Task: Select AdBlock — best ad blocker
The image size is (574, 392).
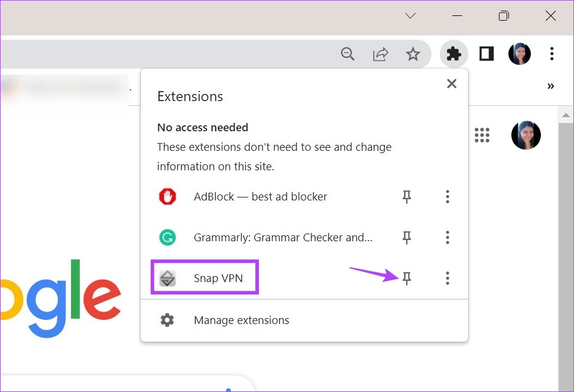Action: click(x=260, y=196)
